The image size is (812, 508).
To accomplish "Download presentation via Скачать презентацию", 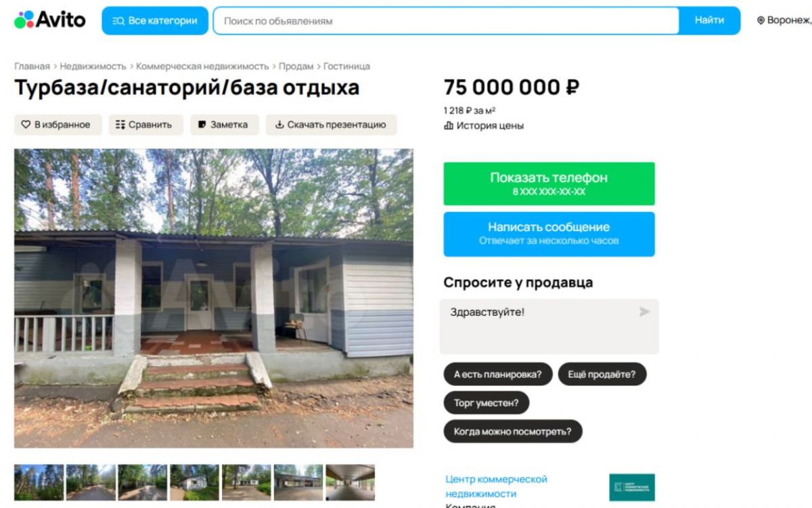I will 331,125.
